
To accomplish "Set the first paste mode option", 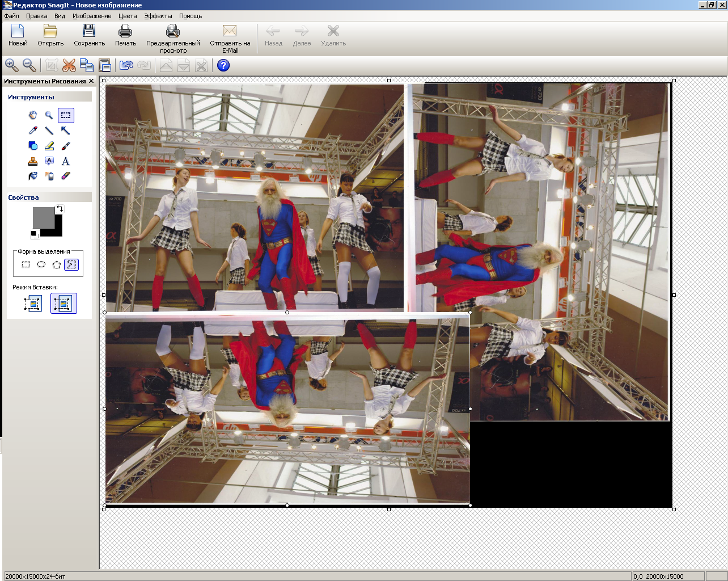I will 33,304.
